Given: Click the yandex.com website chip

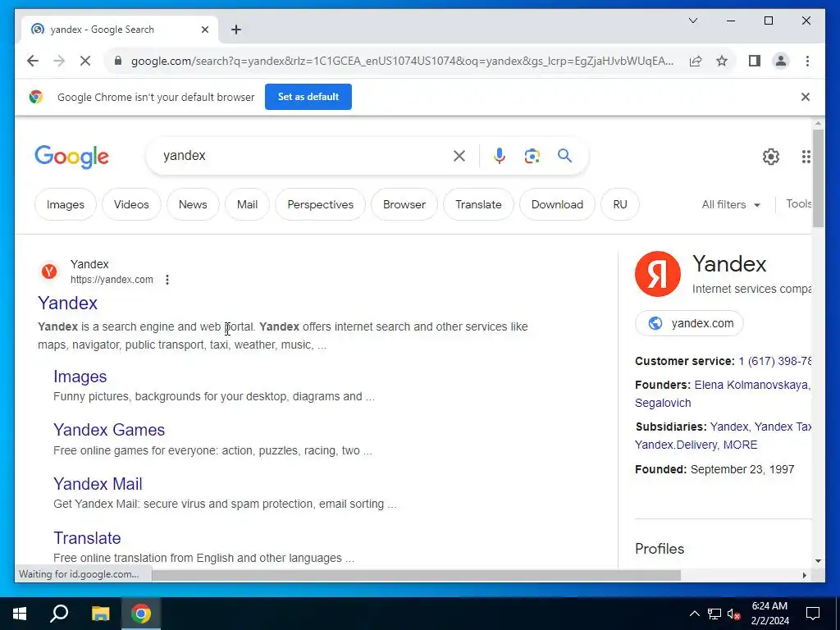Looking at the screenshot, I should pyautogui.click(x=689, y=323).
